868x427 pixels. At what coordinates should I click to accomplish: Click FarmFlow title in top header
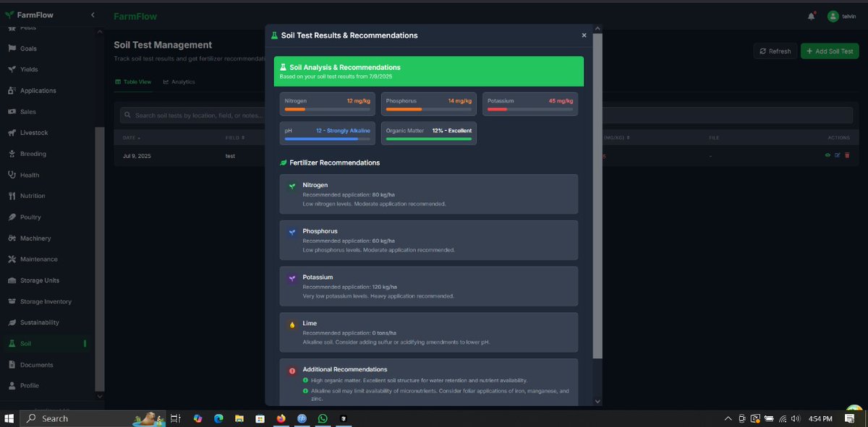pyautogui.click(x=135, y=16)
